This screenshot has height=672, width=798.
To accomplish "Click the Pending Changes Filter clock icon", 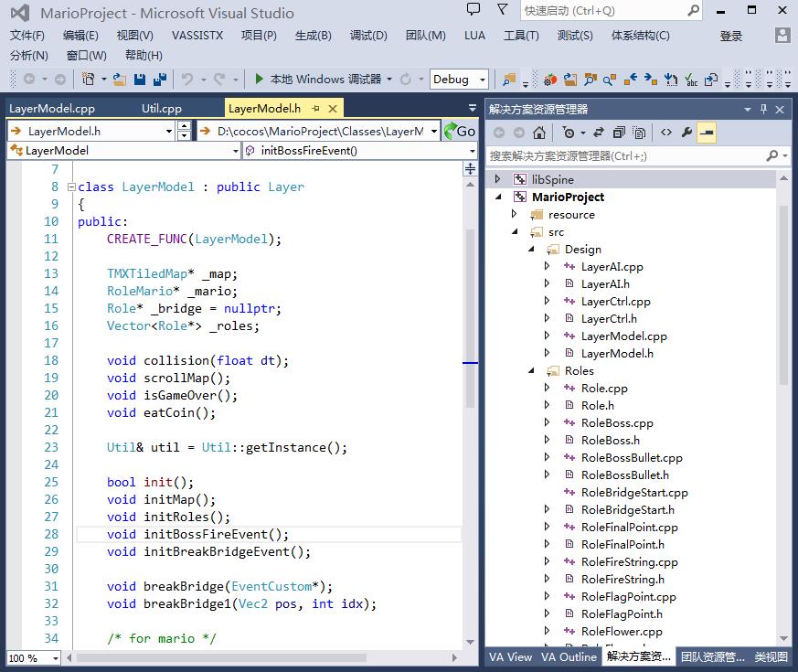I will click(569, 133).
